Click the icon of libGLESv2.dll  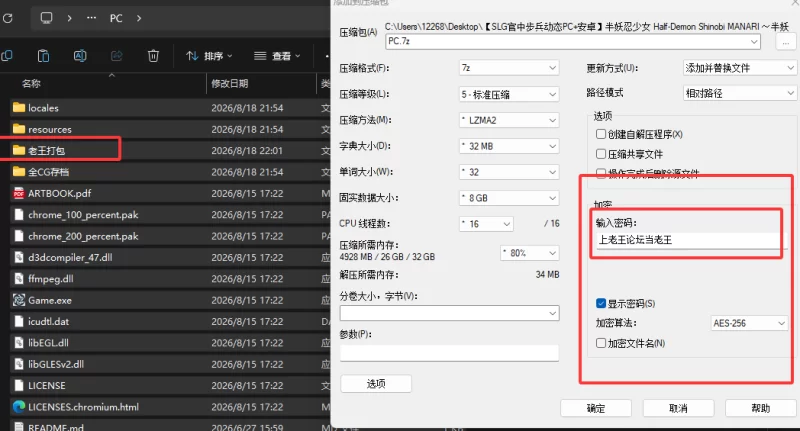tap(19, 364)
